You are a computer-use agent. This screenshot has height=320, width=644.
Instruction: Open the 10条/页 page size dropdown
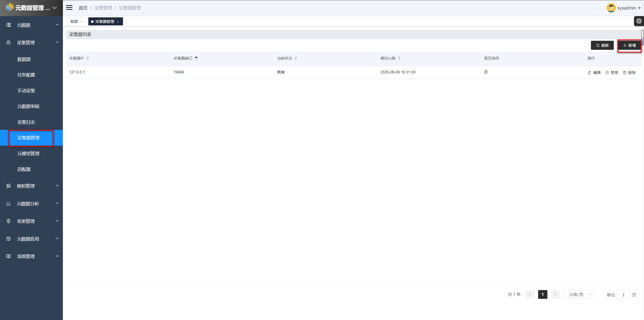pos(579,294)
